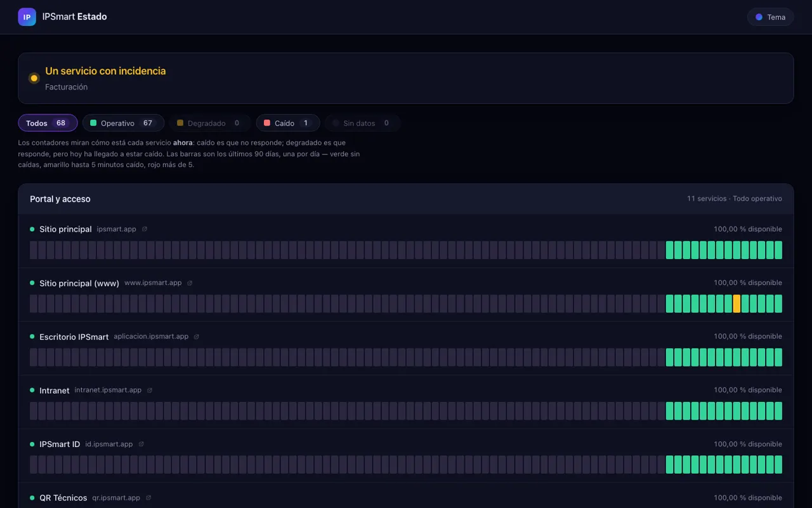Click the Facturación incident text
This screenshot has height=508, width=812.
pos(67,87)
